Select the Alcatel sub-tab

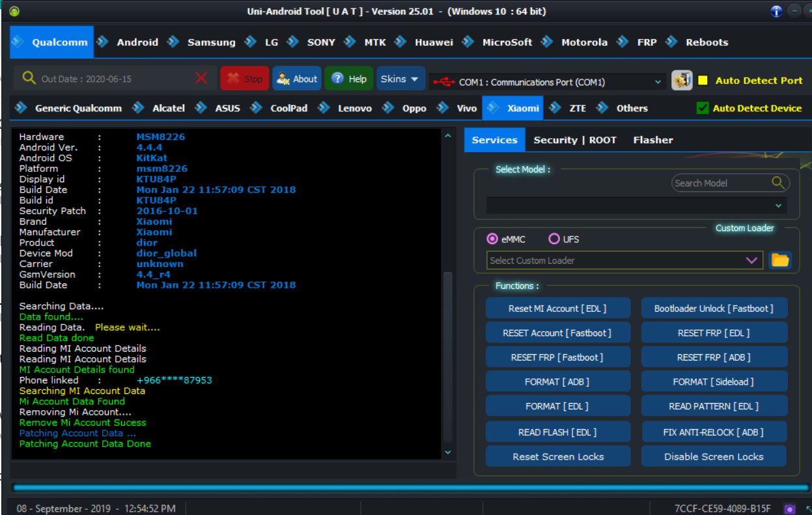[x=160, y=108]
